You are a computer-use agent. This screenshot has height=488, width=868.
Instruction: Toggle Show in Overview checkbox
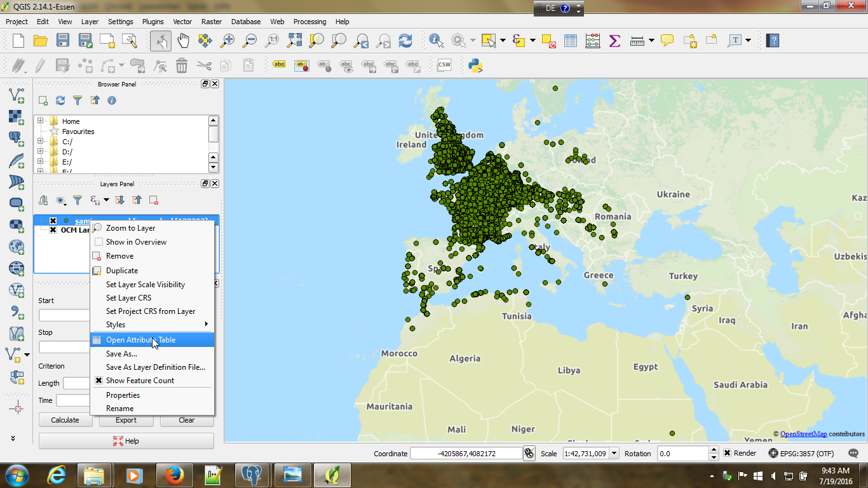tap(98, 242)
